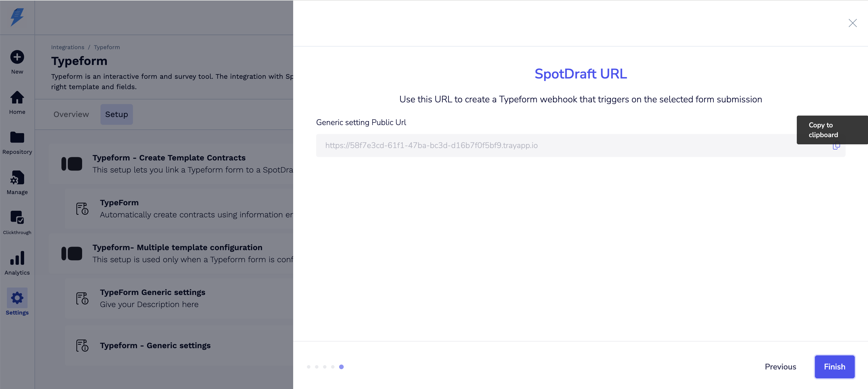Viewport: 868px width, 389px height.
Task: Click the SpotDraft lightning logo
Action: (x=17, y=17)
